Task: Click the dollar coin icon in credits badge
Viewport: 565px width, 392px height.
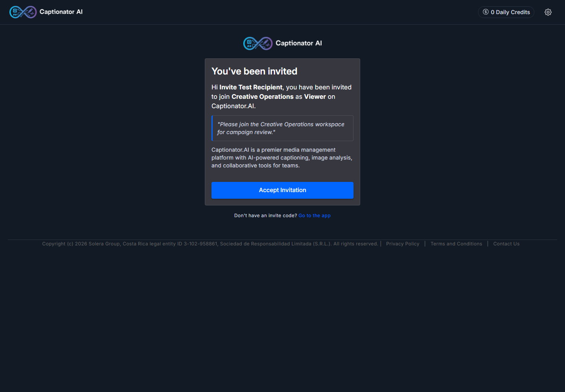Action: click(x=486, y=12)
